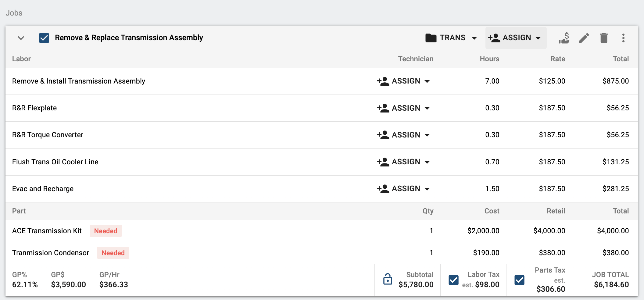Click the Hours column header

(489, 59)
